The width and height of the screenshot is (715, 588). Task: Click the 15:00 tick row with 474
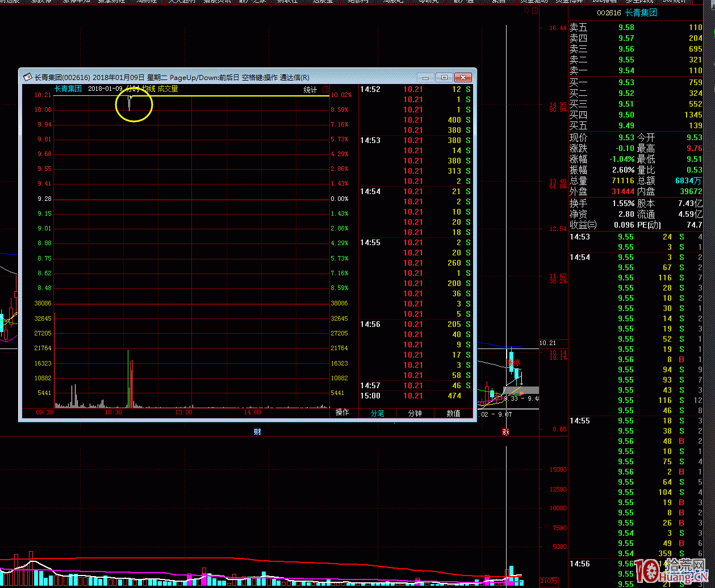pos(416,396)
